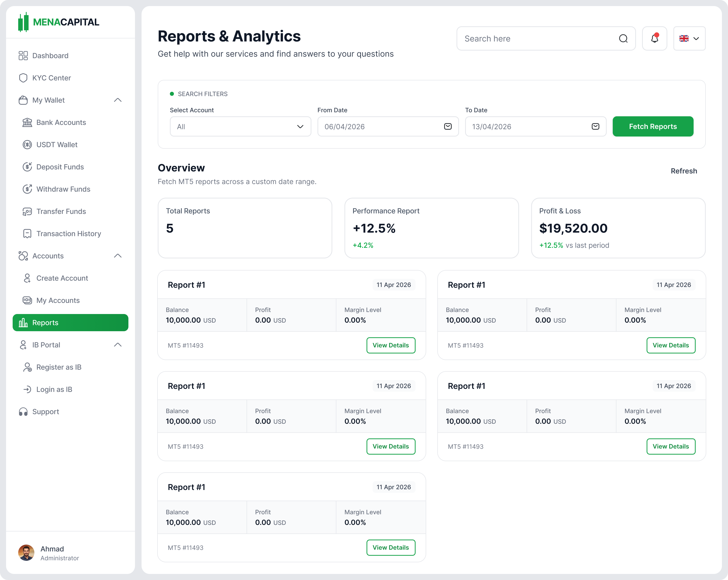Screen dimensions: 728x580
Task: Open the language selector chevron
Action: [x=696, y=38]
